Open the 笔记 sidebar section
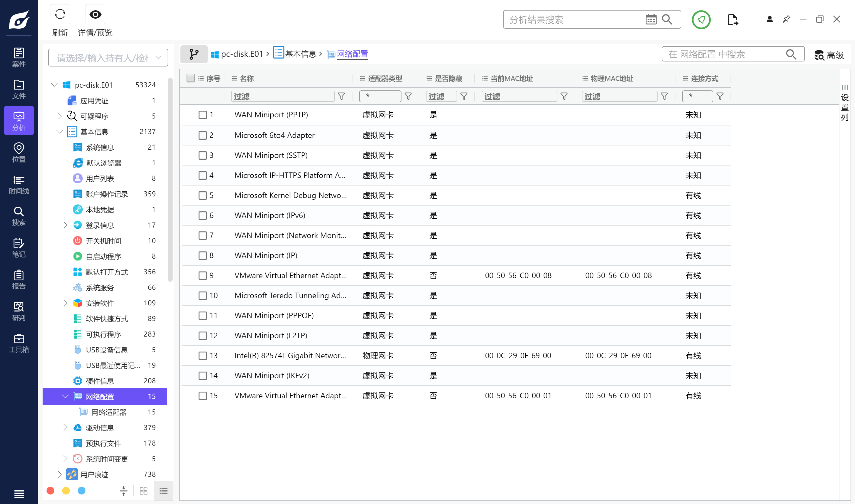 click(x=19, y=248)
